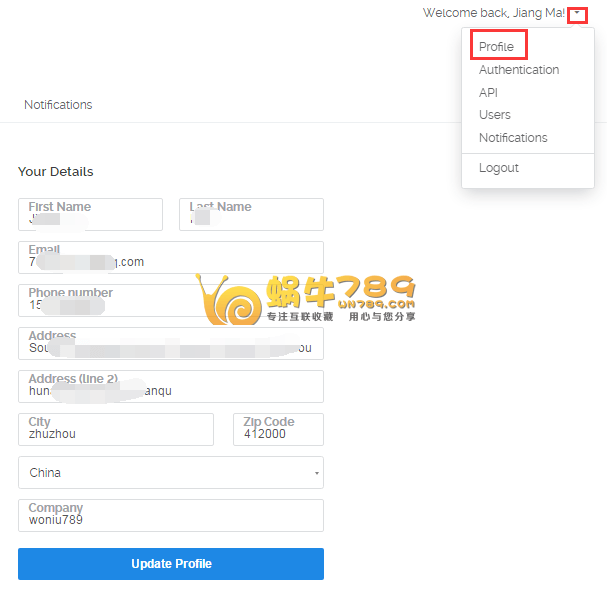Viewport: 607px width, 597px height.
Task: Select Notifications in the dropdown menu
Action: pos(513,138)
